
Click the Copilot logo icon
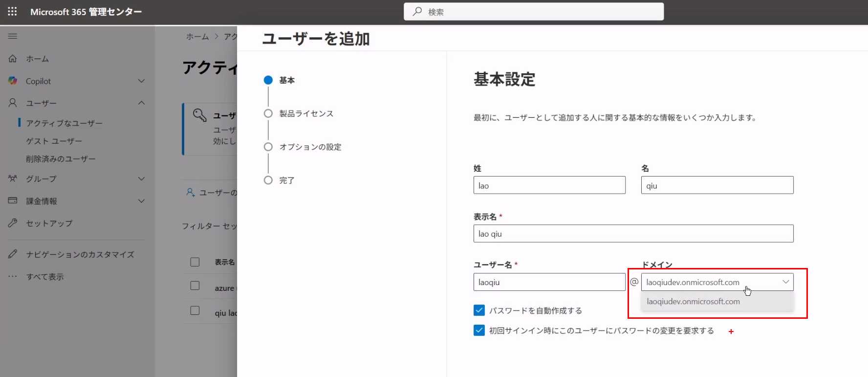(13, 81)
